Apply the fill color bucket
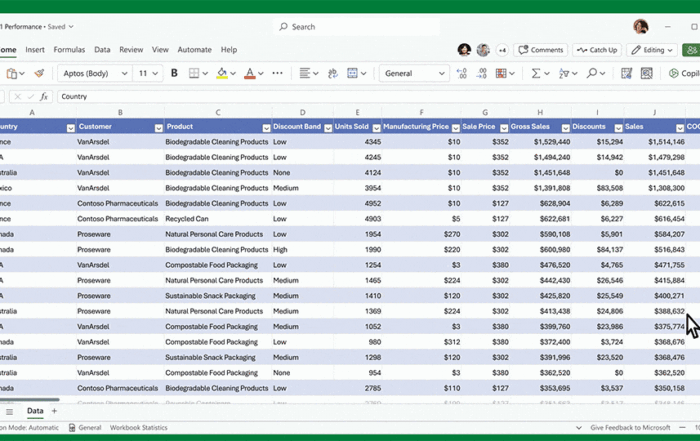 click(222, 73)
